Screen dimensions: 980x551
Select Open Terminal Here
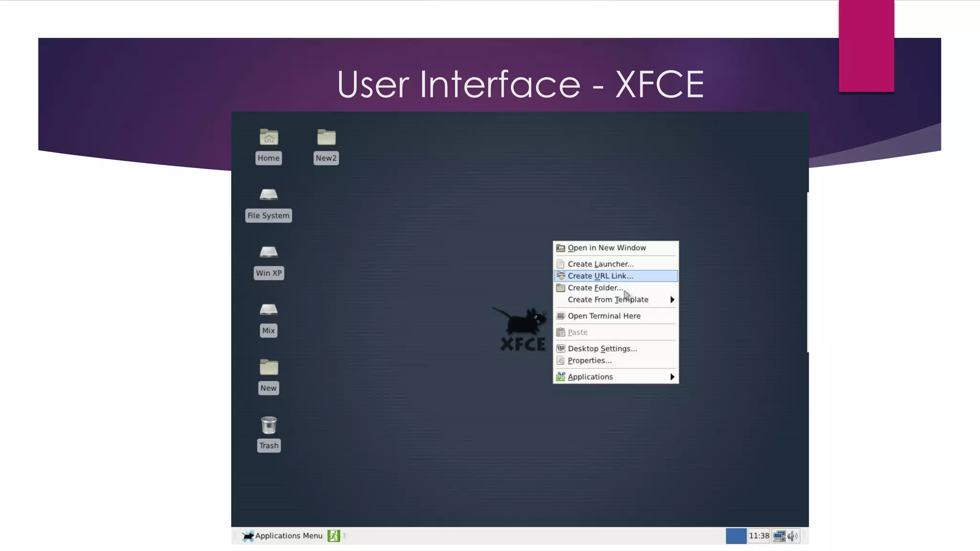coord(616,316)
